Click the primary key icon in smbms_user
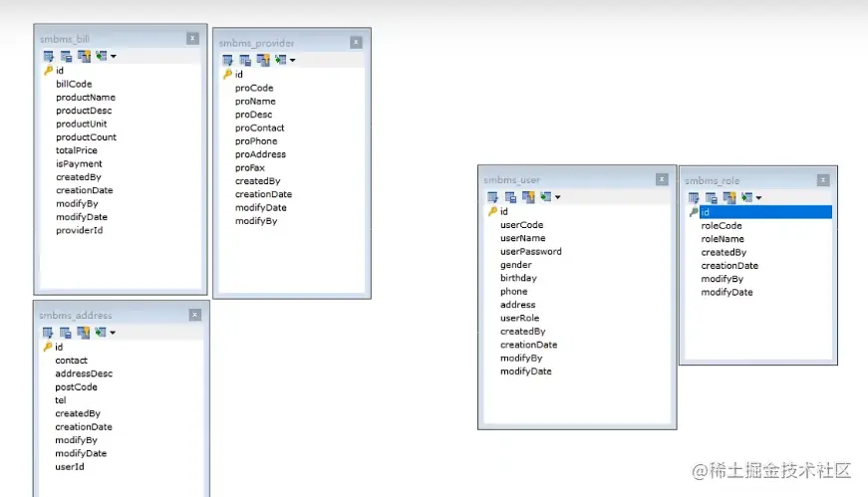This screenshot has height=497, width=868. [492, 211]
